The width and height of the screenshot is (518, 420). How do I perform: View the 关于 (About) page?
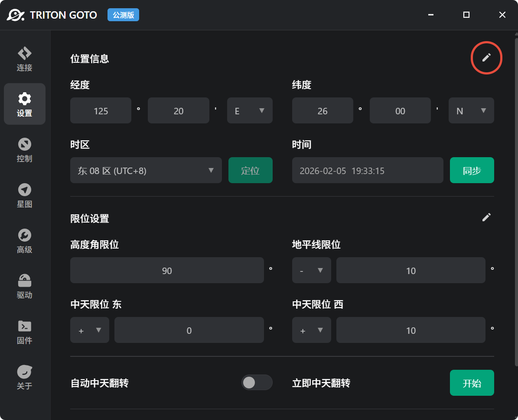tap(24, 377)
